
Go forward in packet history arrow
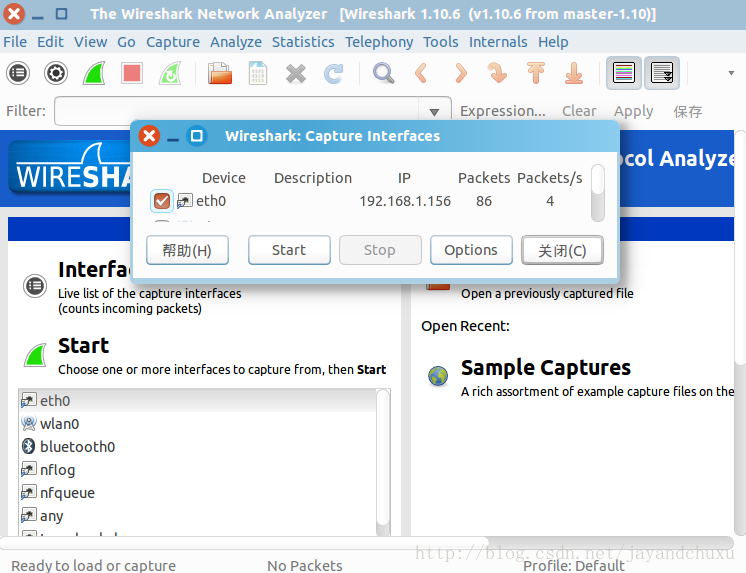pos(460,73)
